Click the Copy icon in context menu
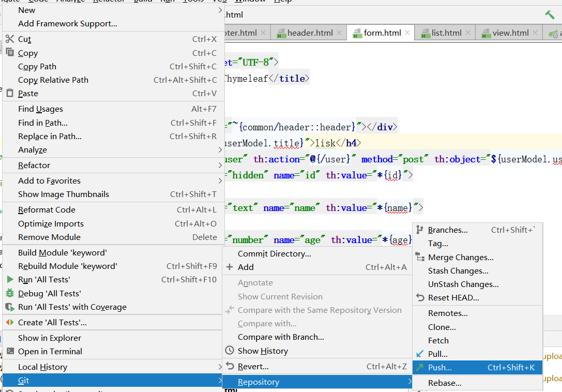Image resolution: width=562 pixels, height=392 pixels. pyautogui.click(x=10, y=52)
